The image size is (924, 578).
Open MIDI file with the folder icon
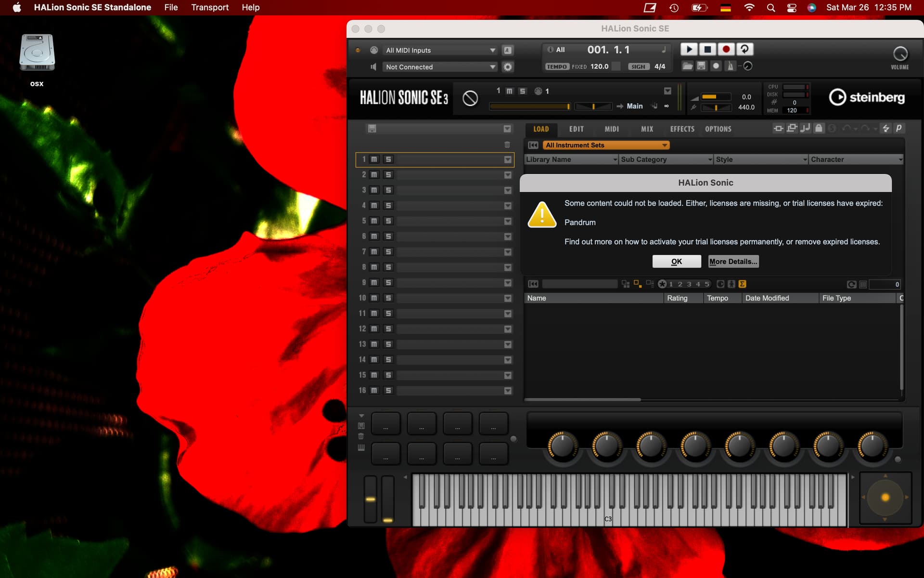pos(688,66)
